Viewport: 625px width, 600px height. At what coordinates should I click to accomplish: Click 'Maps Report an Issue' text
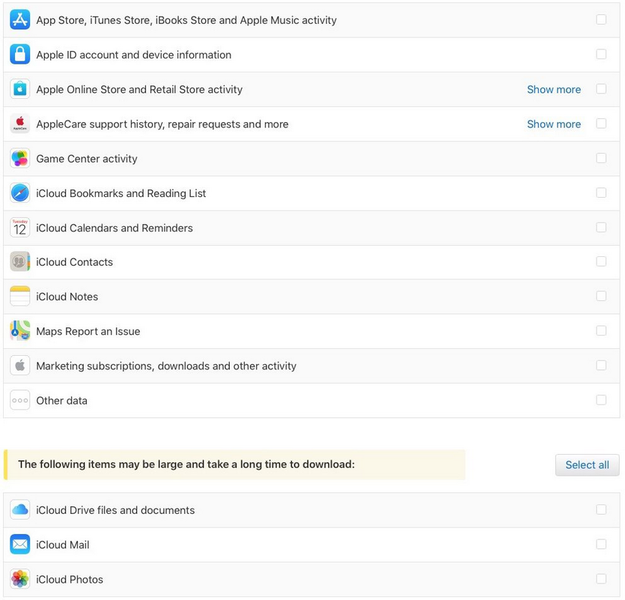click(88, 331)
